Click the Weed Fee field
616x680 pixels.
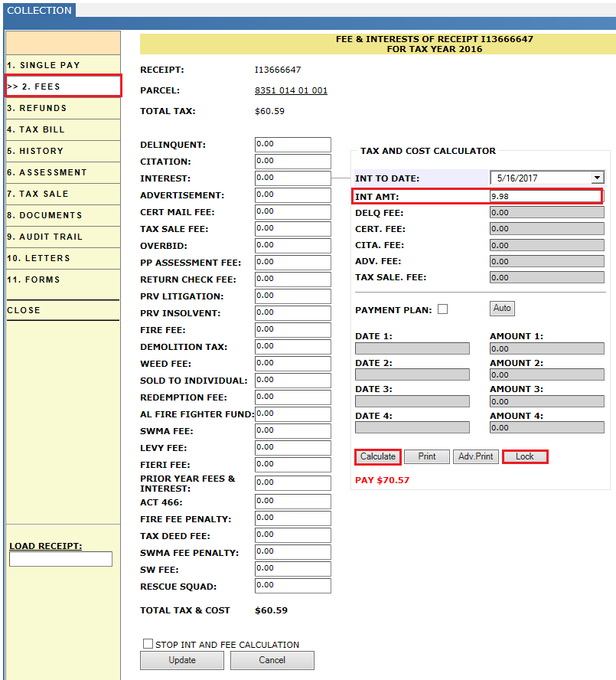click(x=292, y=364)
